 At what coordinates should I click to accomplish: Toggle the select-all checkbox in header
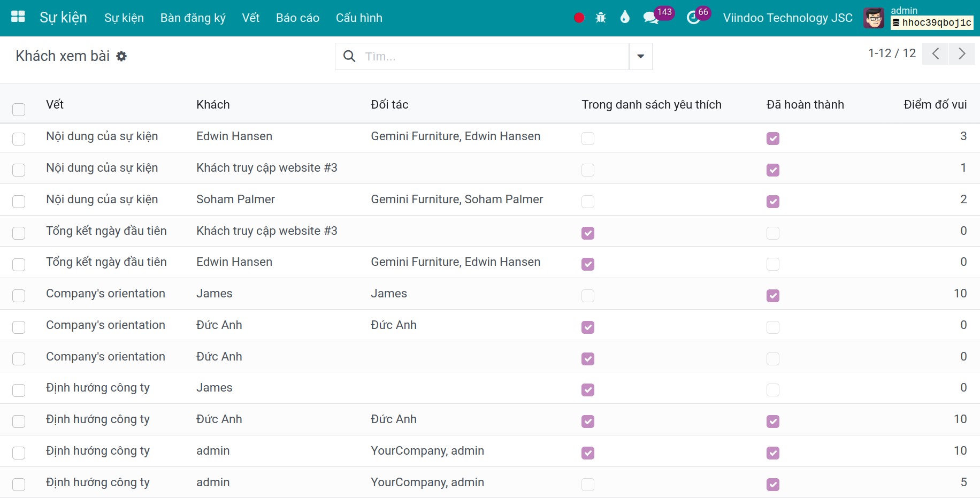[19, 110]
